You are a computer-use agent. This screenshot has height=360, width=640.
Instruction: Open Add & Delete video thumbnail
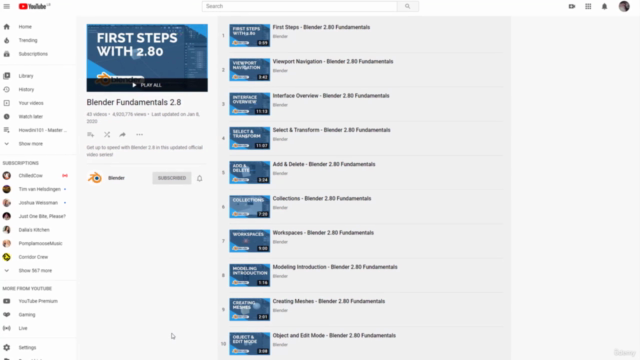point(249,172)
